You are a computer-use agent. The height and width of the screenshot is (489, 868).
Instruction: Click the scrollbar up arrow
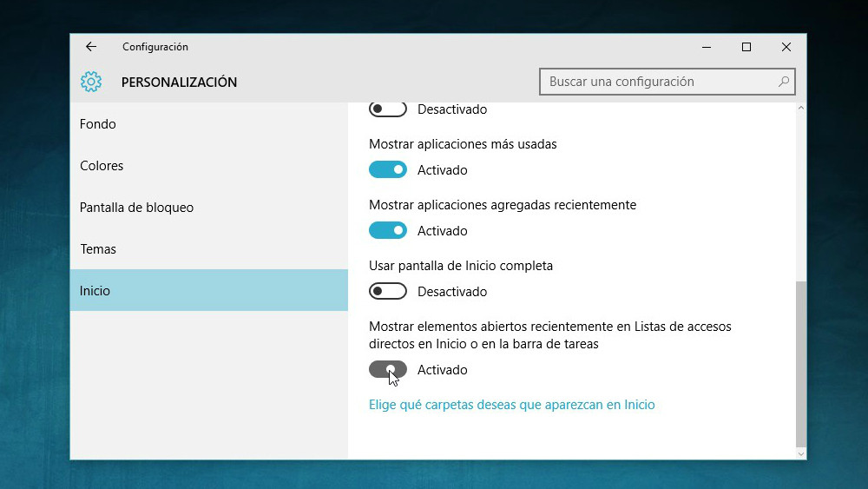[x=800, y=109]
